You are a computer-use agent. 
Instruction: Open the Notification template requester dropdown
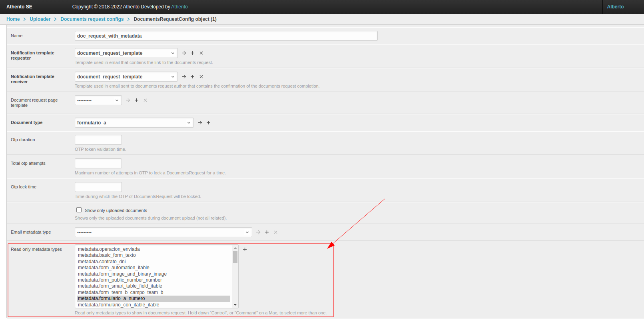[x=126, y=53]
